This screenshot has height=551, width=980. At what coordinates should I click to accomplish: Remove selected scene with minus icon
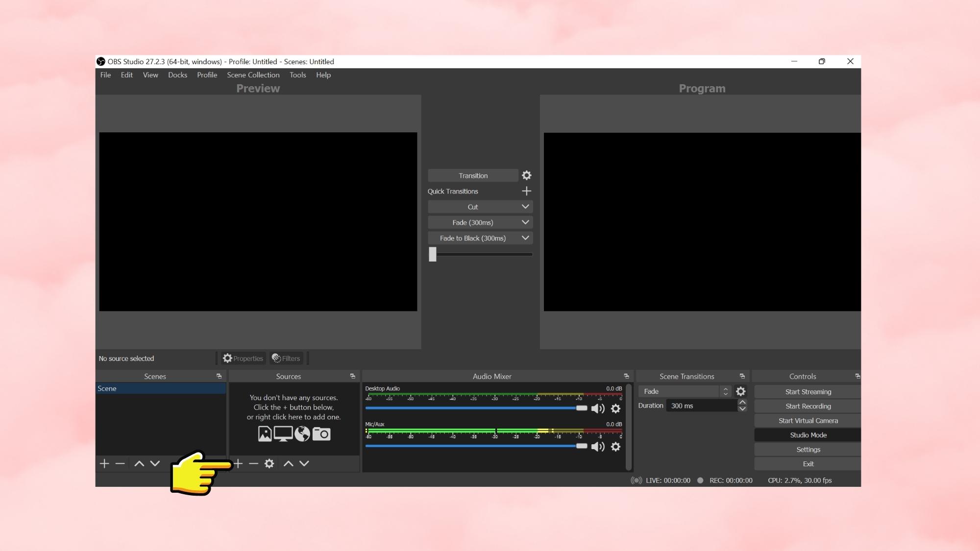[120, 463]
